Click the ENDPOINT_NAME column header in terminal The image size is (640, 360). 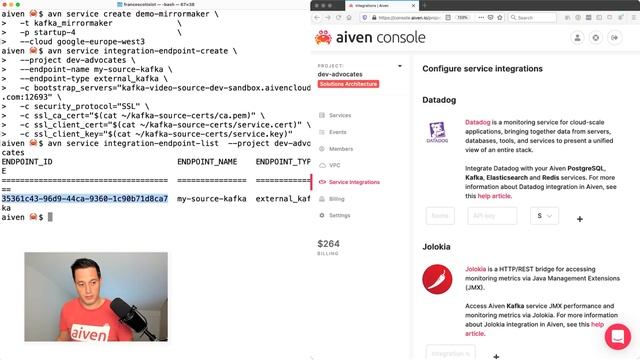click(x=207, y=162)
